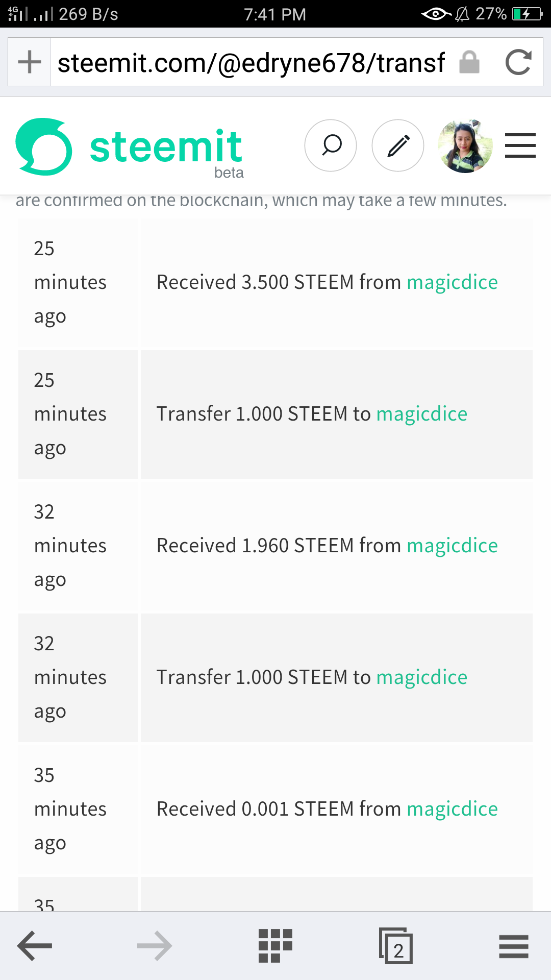Tap the pencil write-post icon
This screenshot has height=980, width=551.
[x=398, y=145]
